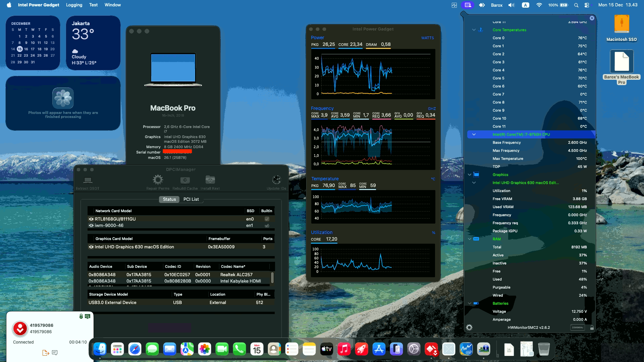The image size is (644, 362).
Task: Collapse the Core Temperatures section
Action: coord(473,30)
